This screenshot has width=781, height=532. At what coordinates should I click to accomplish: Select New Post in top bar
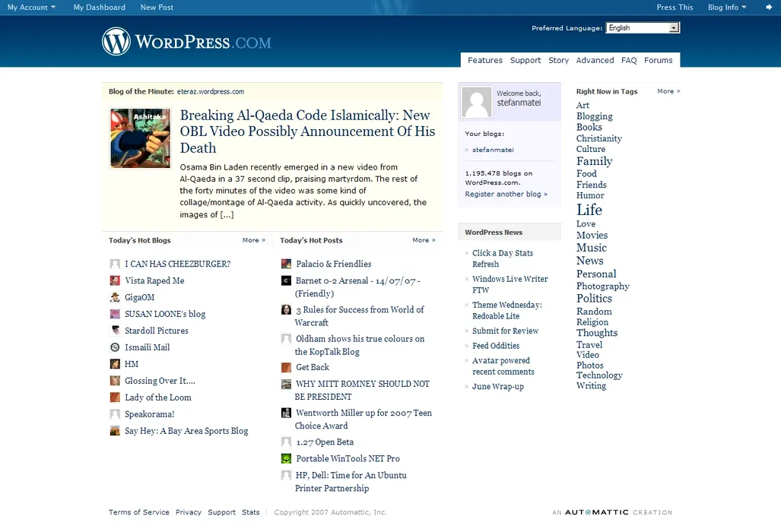point(157,7)
